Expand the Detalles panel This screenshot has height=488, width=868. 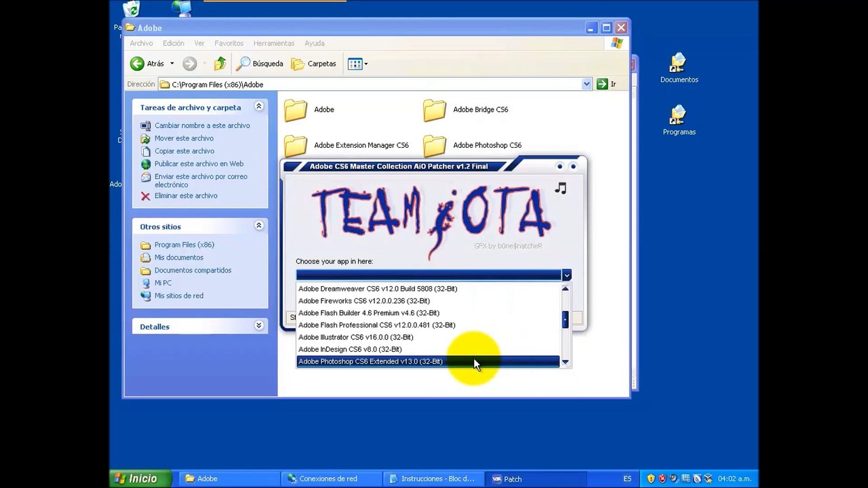[x=258, y=326]
